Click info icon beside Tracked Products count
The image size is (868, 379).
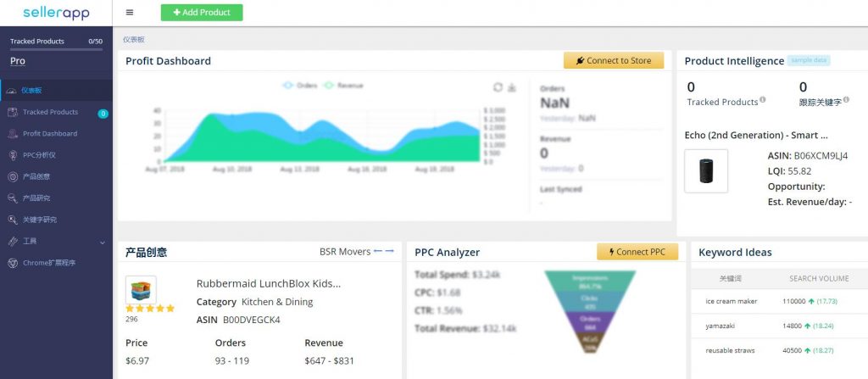coord(763,100)
